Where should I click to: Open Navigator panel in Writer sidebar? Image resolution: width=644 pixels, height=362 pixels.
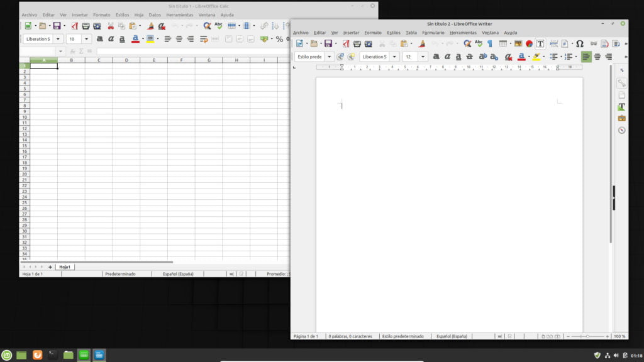tap(621, 130)
